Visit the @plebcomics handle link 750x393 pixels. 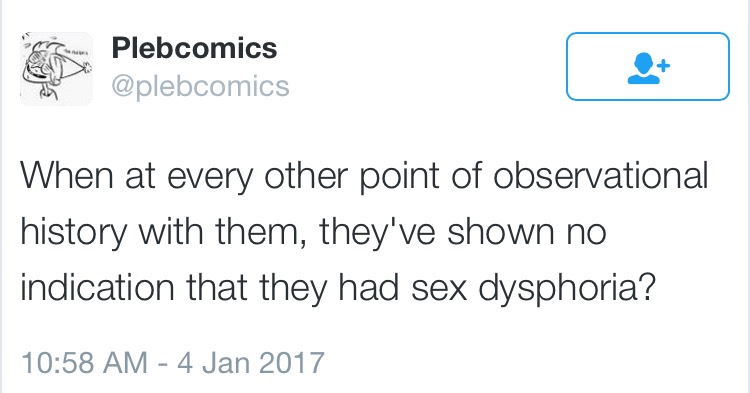[x=200, y=86]
